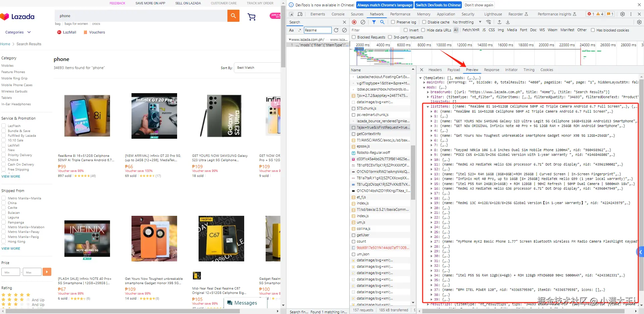This screenshot has width=644, height=314.
Task: Expand the breadcrumb array node
Action: pos(428,92)
